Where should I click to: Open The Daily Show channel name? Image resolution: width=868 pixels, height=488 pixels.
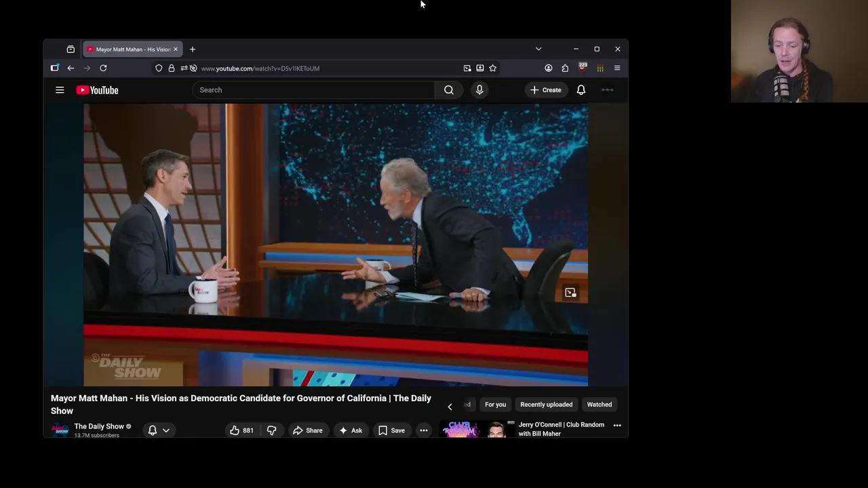pyautogui.click(x=99, y=426)
